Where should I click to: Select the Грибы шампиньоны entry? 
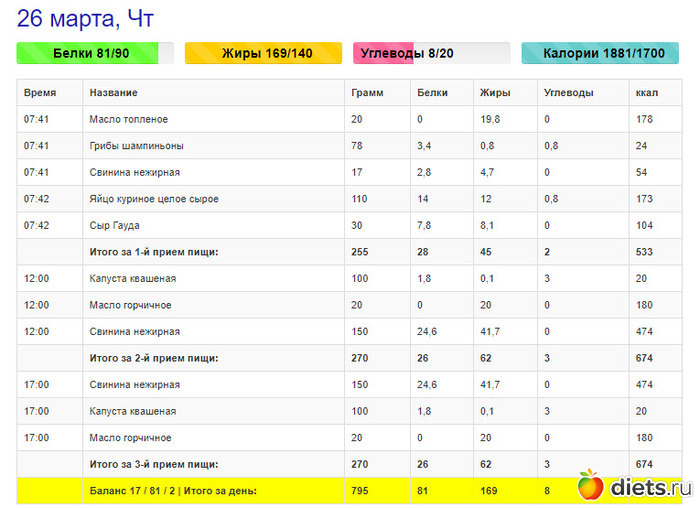click(x=137, y=146)
